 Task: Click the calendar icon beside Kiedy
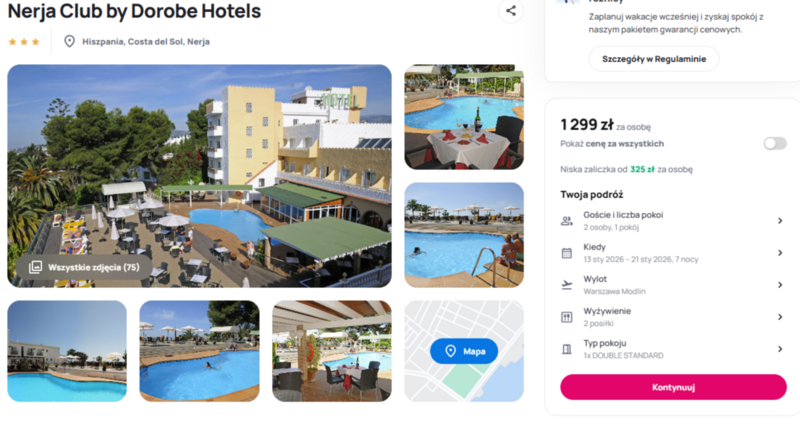567,253
